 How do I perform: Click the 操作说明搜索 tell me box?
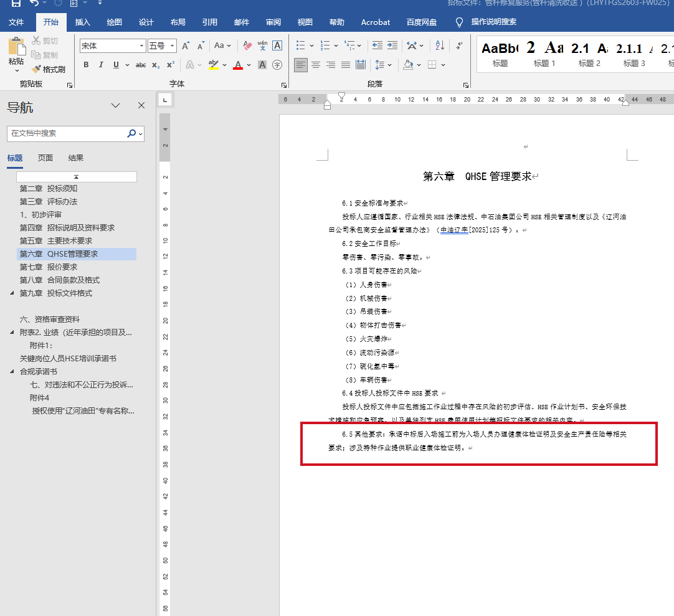[x=493, y=22]
